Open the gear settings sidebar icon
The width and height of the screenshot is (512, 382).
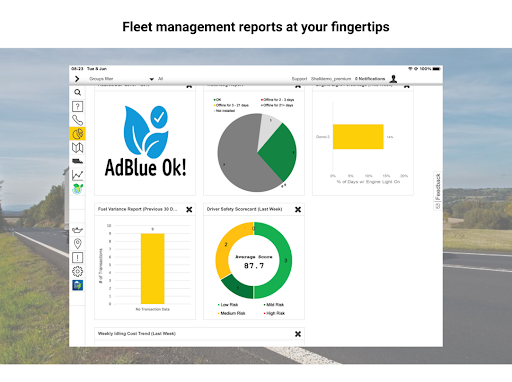pyautogui.click(x=77, y=271)
